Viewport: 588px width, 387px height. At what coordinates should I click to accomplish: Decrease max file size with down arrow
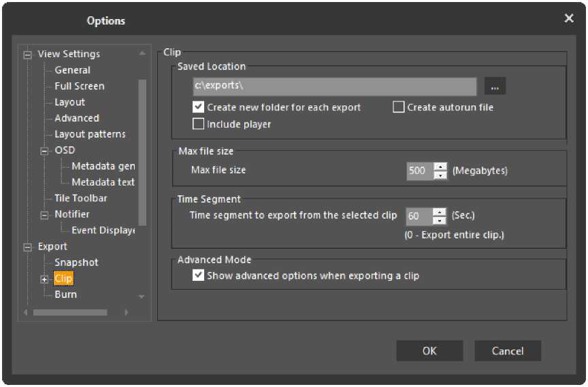pos(440,175)
